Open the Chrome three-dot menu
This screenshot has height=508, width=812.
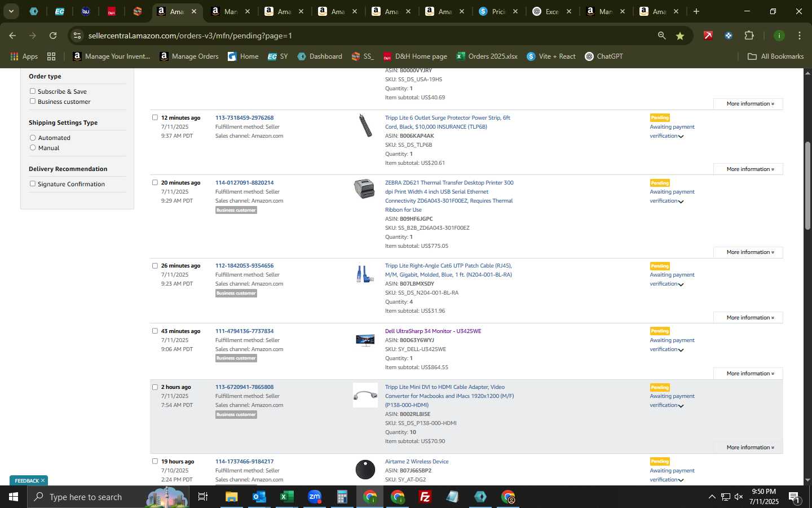click(799, 36)
